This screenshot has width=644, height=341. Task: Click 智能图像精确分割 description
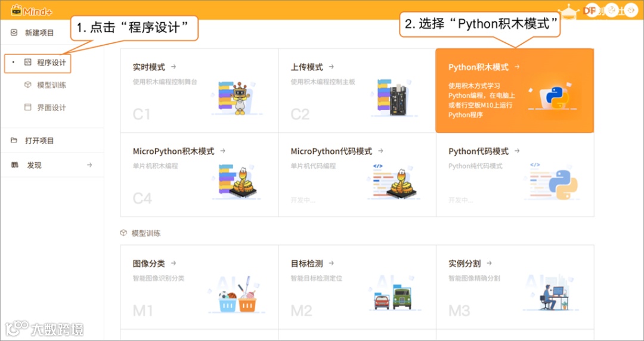point(475,278)
